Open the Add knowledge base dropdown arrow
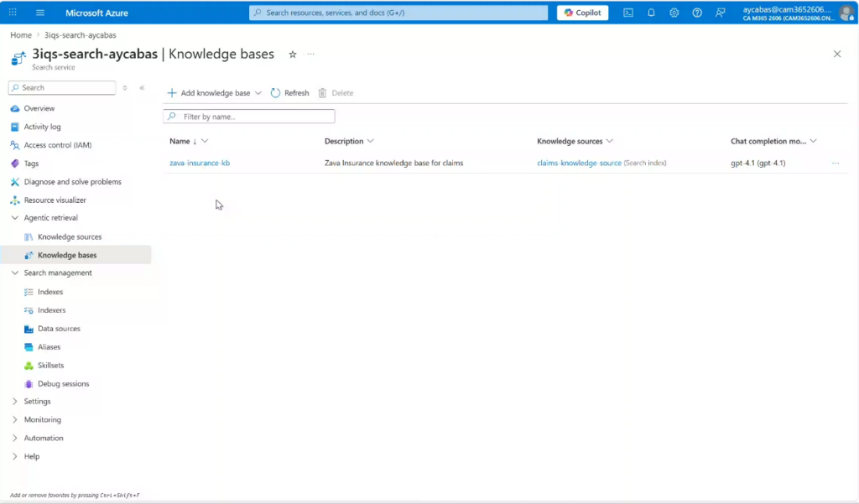 [x=258, y=92]
